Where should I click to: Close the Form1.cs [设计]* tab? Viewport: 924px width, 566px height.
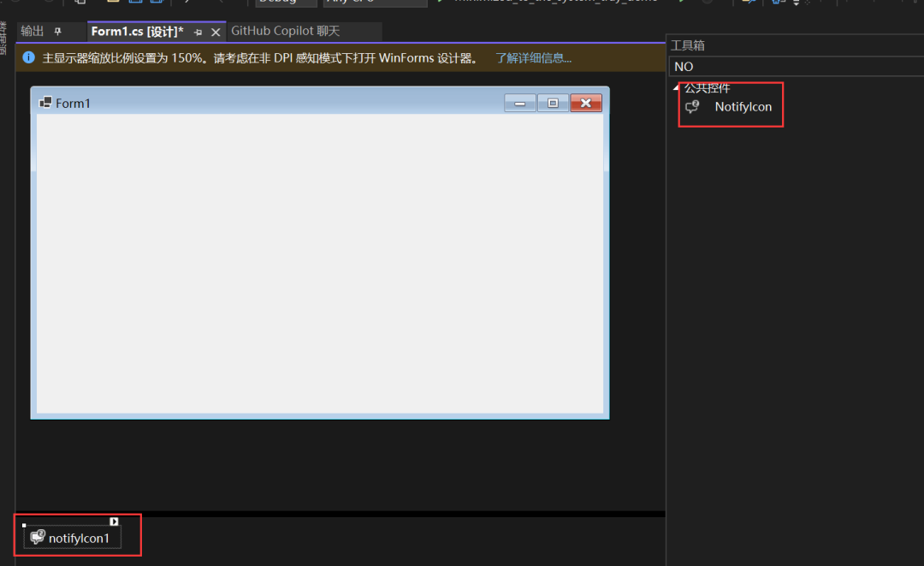(x=216, y=33)
